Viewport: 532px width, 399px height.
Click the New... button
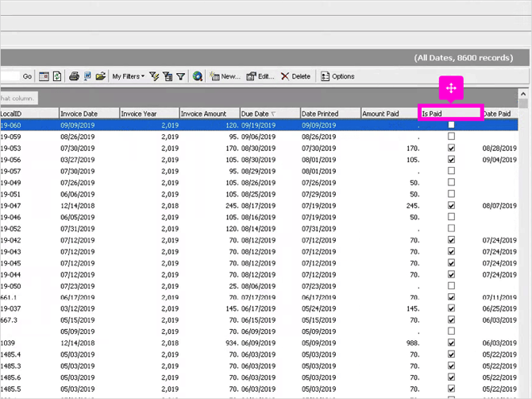pyautogui.click(x=225, y=76)
